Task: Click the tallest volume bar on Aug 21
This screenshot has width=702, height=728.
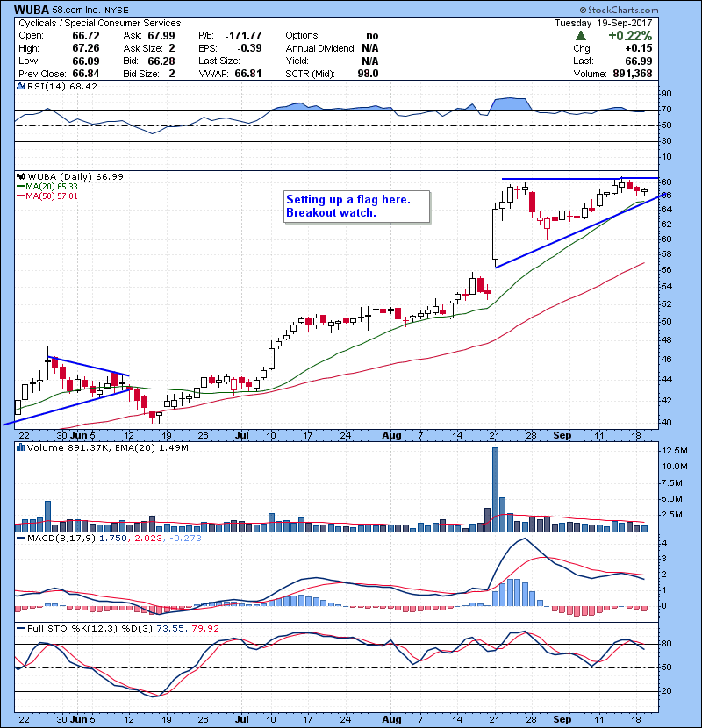Action: pos(495,489)
